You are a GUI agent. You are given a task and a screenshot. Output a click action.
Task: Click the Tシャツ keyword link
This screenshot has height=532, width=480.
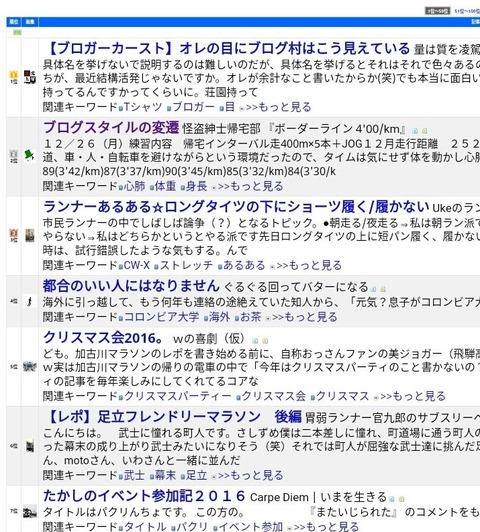(x=143, y=107)
